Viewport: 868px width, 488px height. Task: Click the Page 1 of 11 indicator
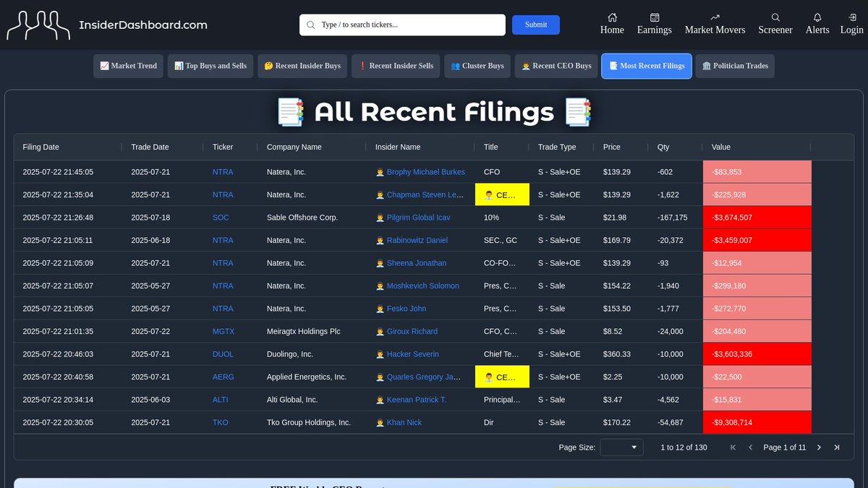pos(785,448)
